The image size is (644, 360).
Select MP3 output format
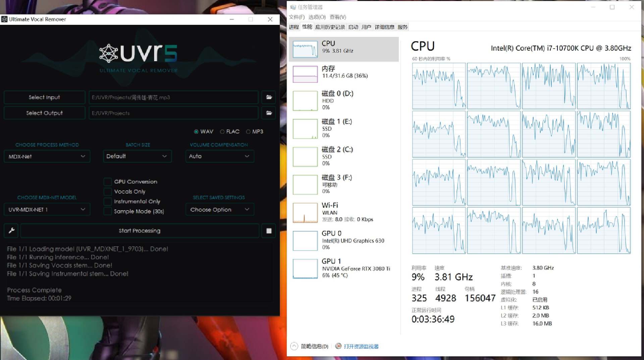(248, 132)
